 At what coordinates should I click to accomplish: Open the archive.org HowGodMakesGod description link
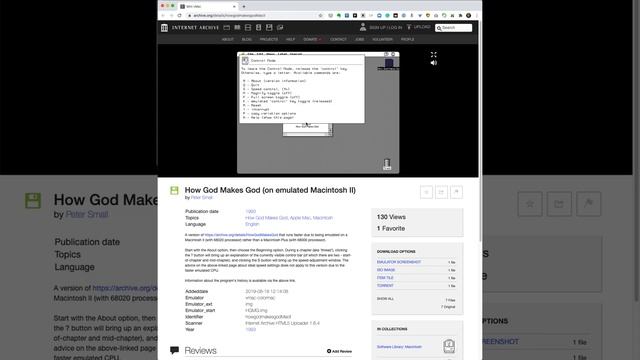[x=241, y=235]
